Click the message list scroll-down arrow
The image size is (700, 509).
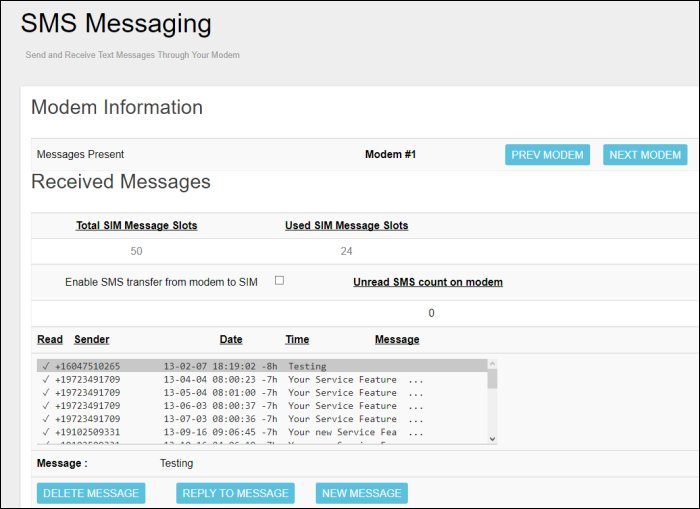491,438
